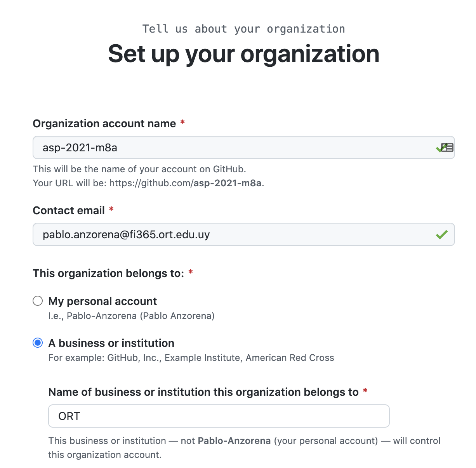Click the Organization account name label
The height and width of the screenshot is (468, 476).
104,123
